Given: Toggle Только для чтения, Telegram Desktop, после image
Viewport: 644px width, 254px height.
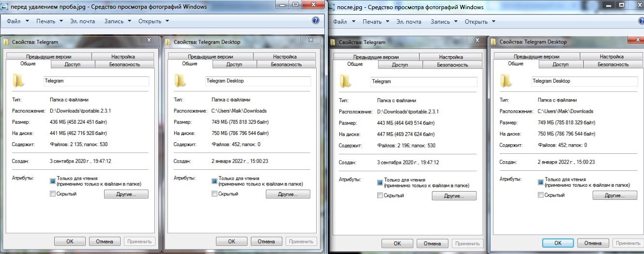Looking at the screenshot, I should point(541,182).
